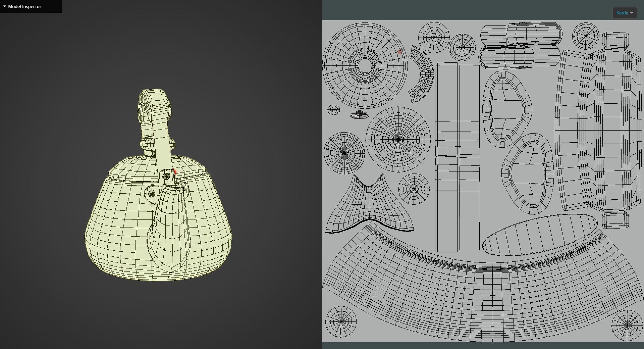Click the kettle wireframe model in viewport

coord(158,185)
